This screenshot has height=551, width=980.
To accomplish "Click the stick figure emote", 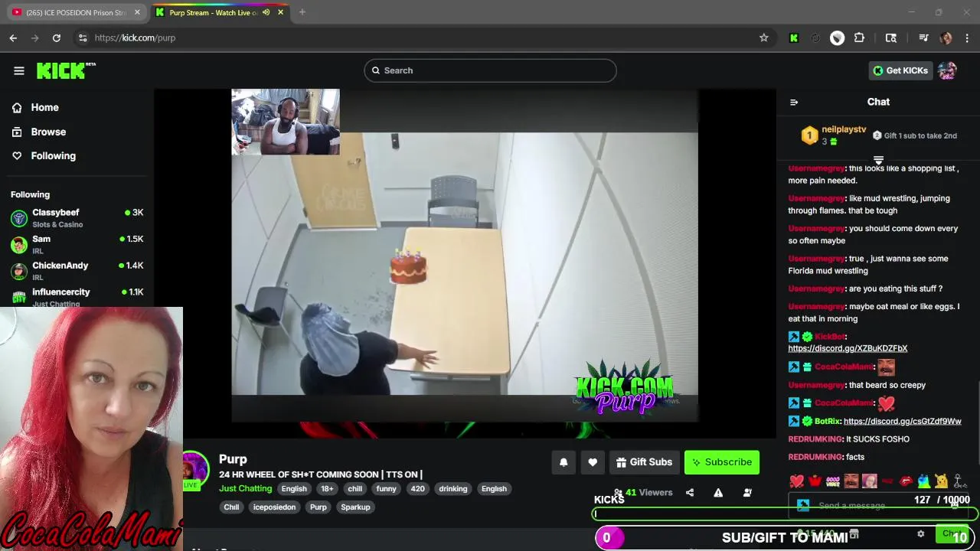I will click(x=959, y=481).
